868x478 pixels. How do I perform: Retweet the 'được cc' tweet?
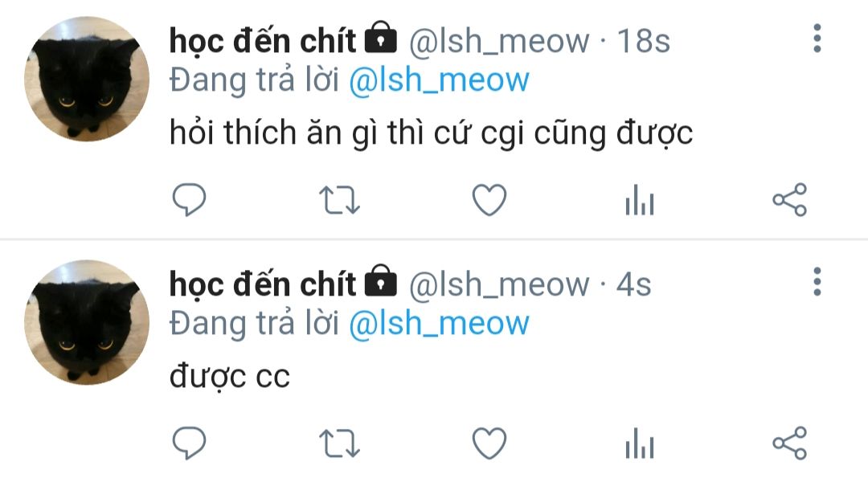click(x=339, y=443)
